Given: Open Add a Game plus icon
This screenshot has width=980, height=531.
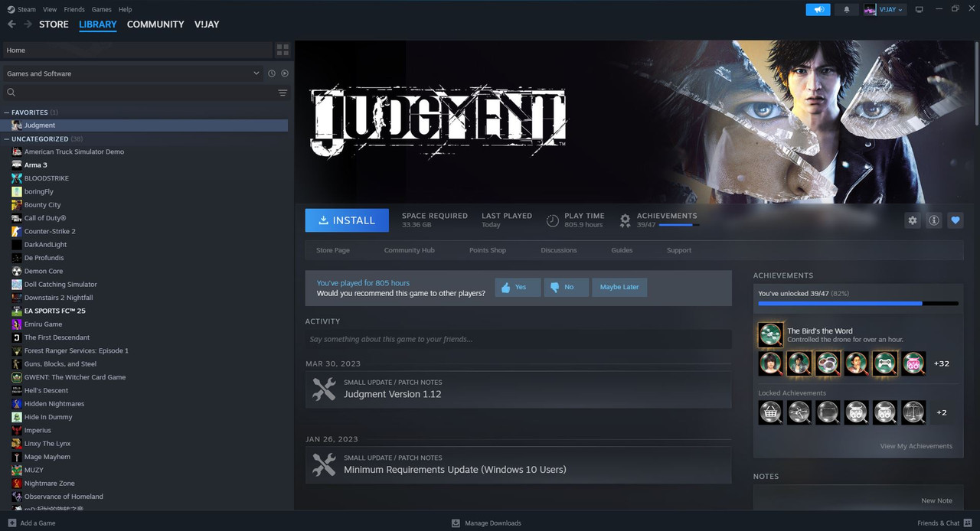Looking at the screenshot, I should (11, 523).
